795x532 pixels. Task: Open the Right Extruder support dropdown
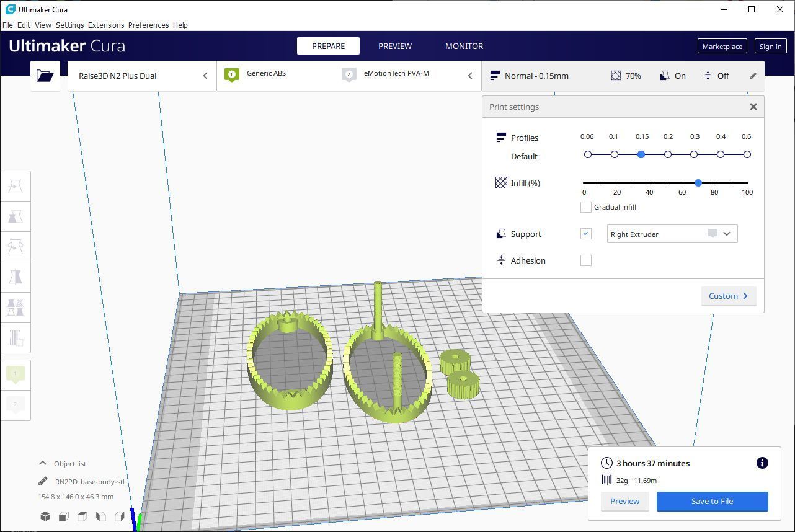(672, 234)
